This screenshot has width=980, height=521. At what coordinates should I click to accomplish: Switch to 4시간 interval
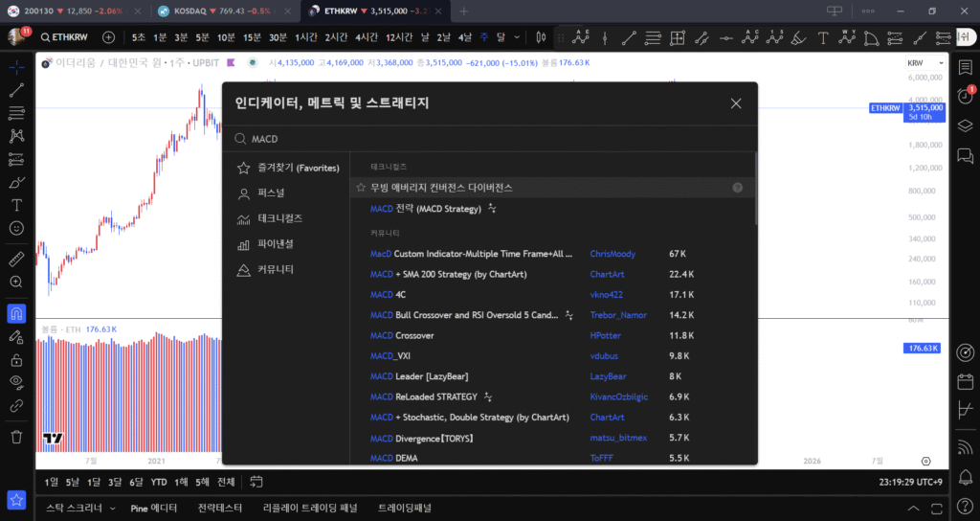(x=367, y=37)
